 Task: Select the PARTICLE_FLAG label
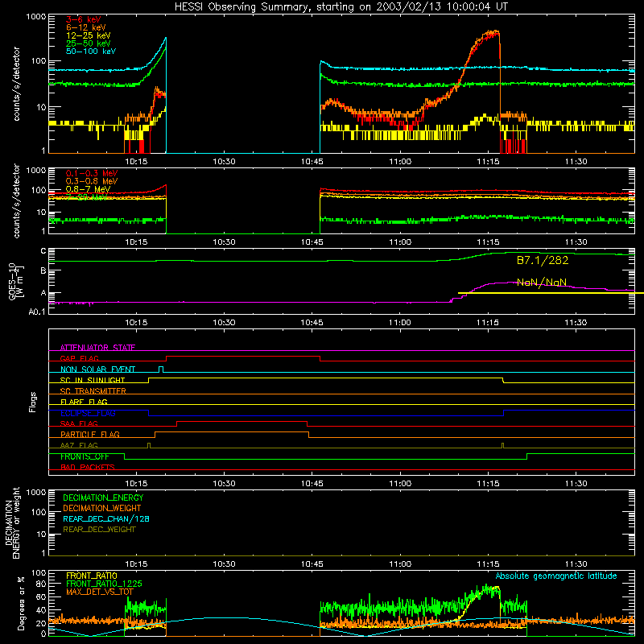(x=90, y=434)
